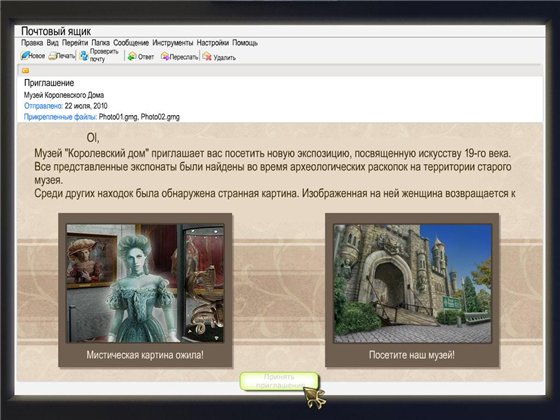The image size is (560, 420).
Task: Click the Новое (new message) feather icon
Action: point(25,55)
